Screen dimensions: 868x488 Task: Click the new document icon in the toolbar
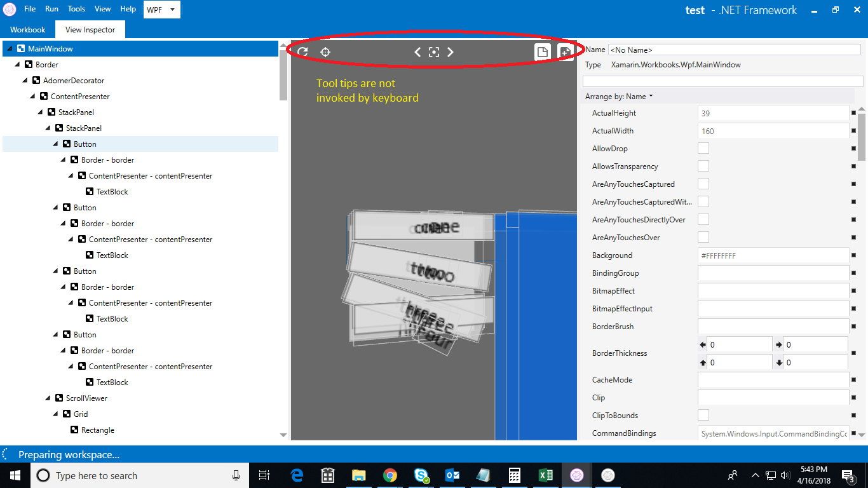coord(543,52)
